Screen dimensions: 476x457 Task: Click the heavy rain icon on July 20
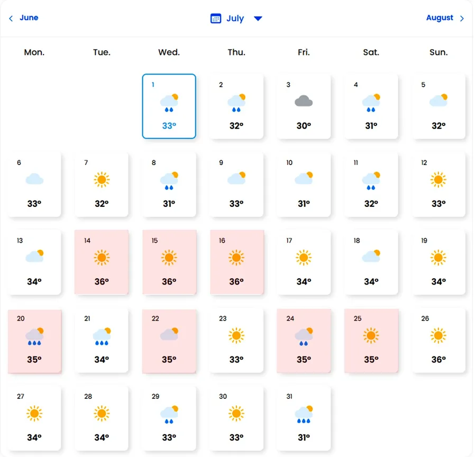tap(34, 335)
